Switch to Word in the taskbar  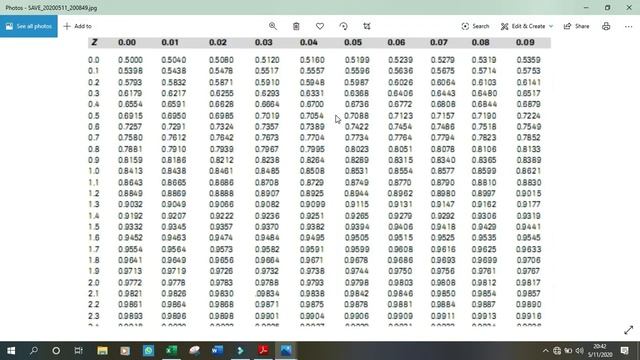point(217,351)
